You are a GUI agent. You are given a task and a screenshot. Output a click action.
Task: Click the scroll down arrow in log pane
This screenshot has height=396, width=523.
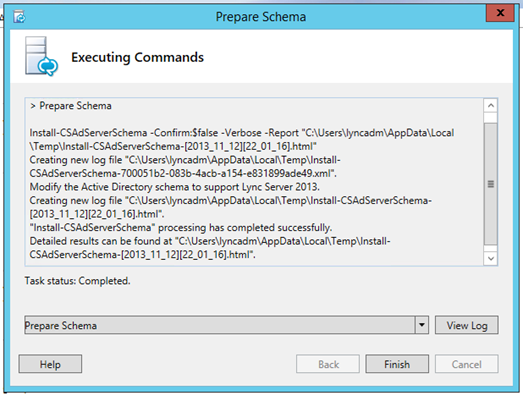click(491, 258)
